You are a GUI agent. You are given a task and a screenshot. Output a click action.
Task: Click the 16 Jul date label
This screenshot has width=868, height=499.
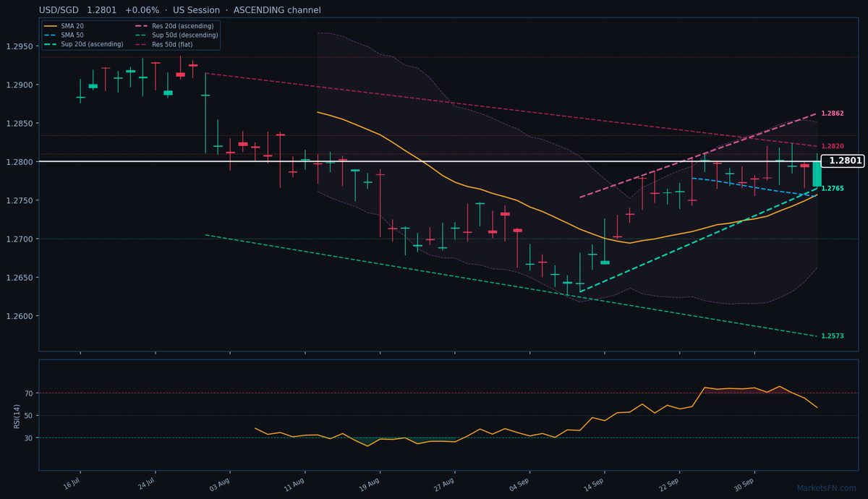71,483
